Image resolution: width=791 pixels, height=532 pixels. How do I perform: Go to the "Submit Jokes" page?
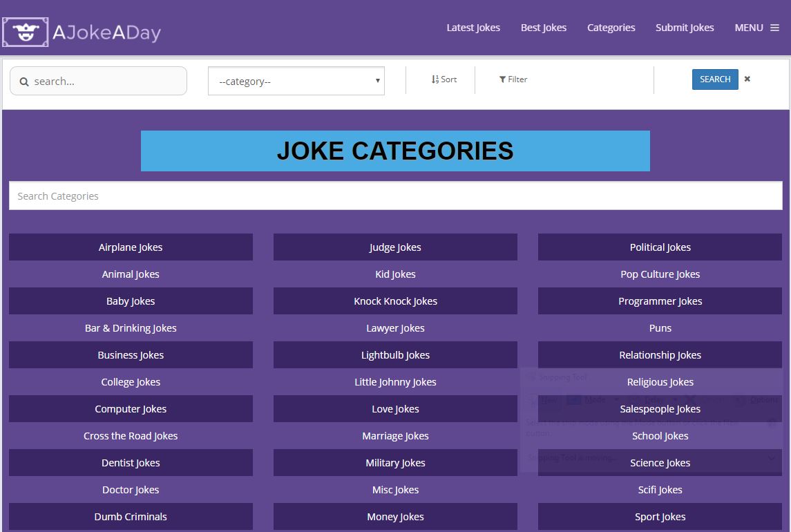coord(685,28)
